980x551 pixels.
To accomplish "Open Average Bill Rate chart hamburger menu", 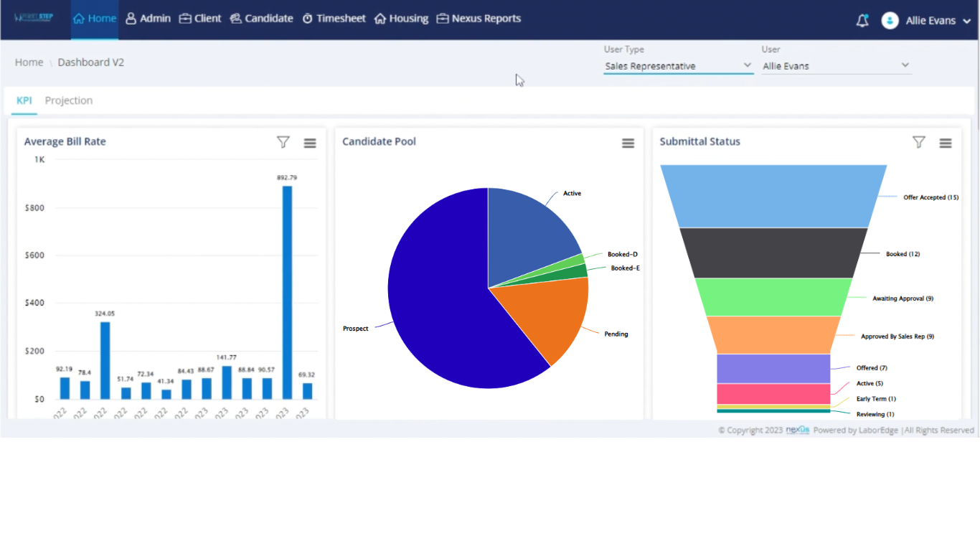I will 310,143.
